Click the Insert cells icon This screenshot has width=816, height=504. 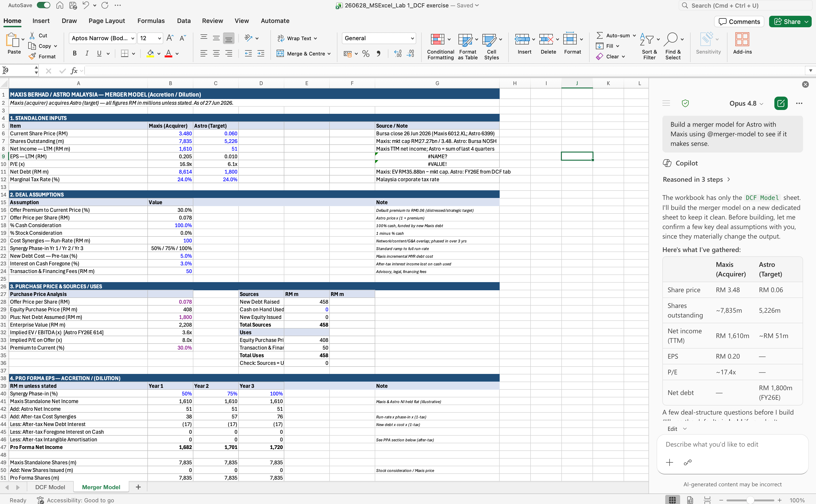click(522, 39)
